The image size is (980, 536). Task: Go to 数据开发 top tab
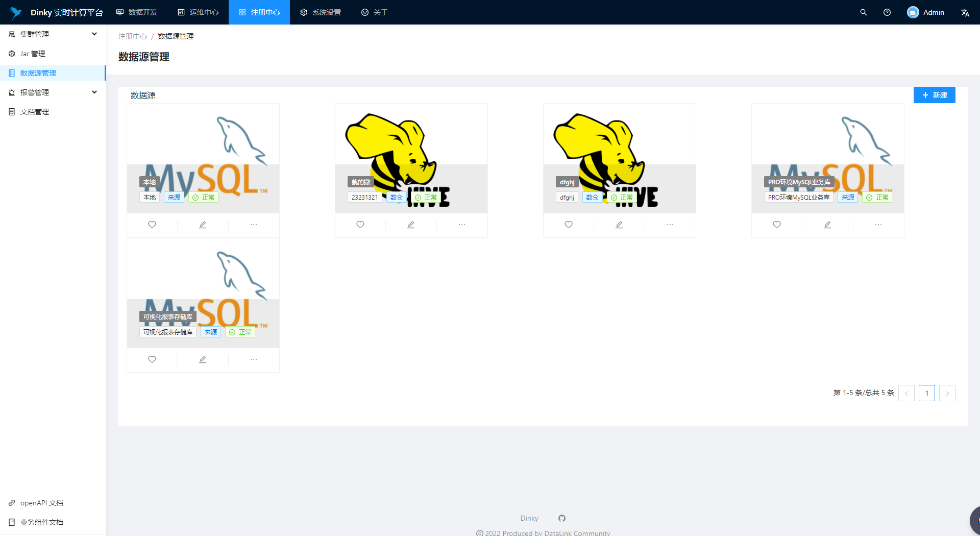(137, 12)
